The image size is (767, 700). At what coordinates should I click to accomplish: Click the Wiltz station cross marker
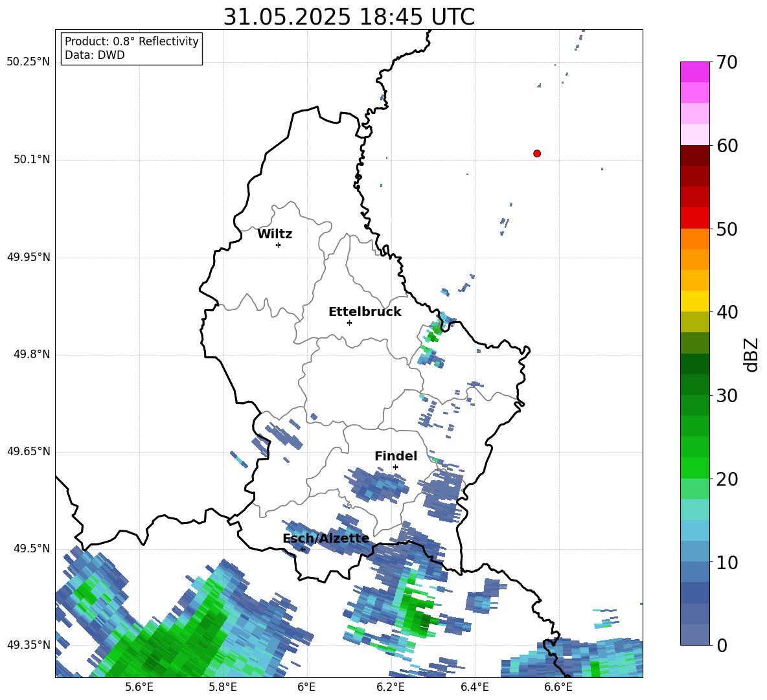[279, 245]
